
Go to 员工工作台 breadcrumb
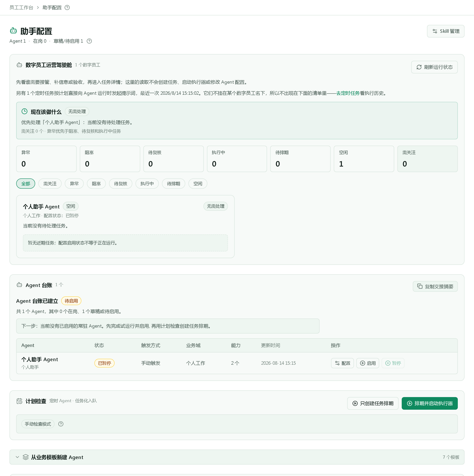(21, 8)
